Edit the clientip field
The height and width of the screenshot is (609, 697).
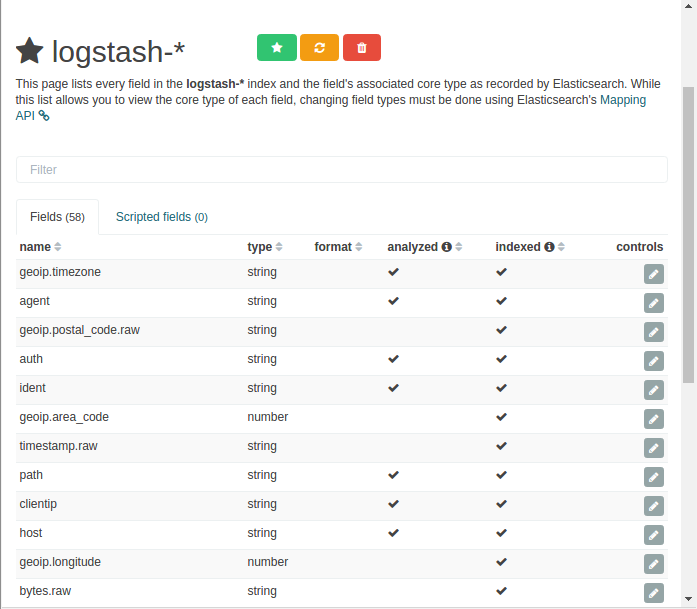653,506
